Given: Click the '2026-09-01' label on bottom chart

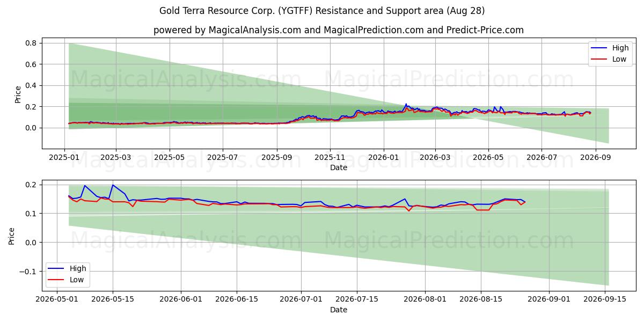Looking at the screenshot, I should [549, 299].
